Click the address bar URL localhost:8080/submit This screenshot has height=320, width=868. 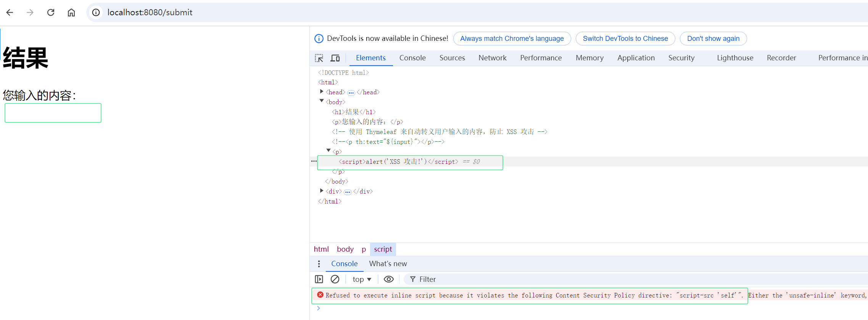pyautogui.click(x=150, y=13)
